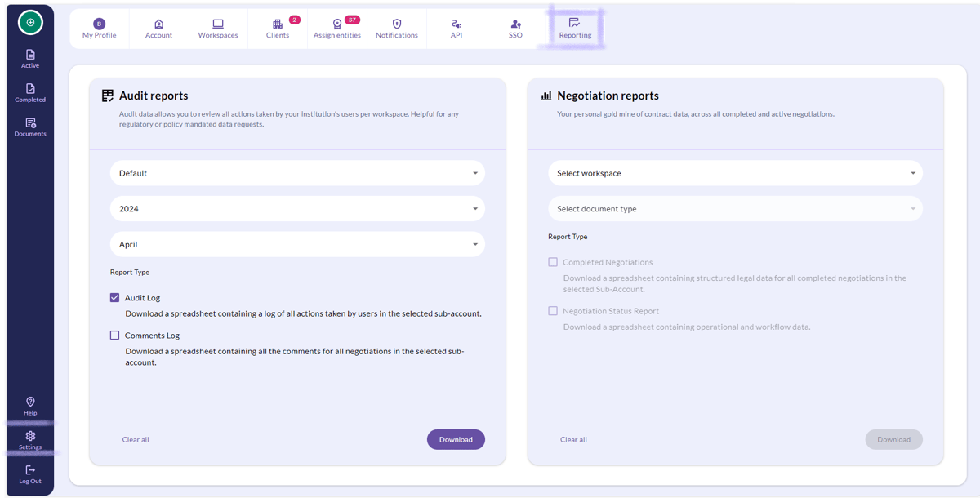Click the Notifications shield icon

(x=397, y=24)
